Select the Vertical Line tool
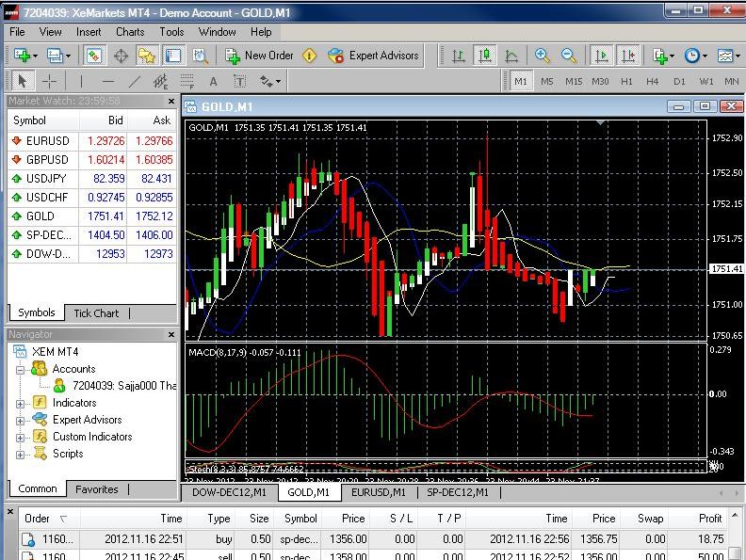The image size is (746, 560). tap(81, 82)
